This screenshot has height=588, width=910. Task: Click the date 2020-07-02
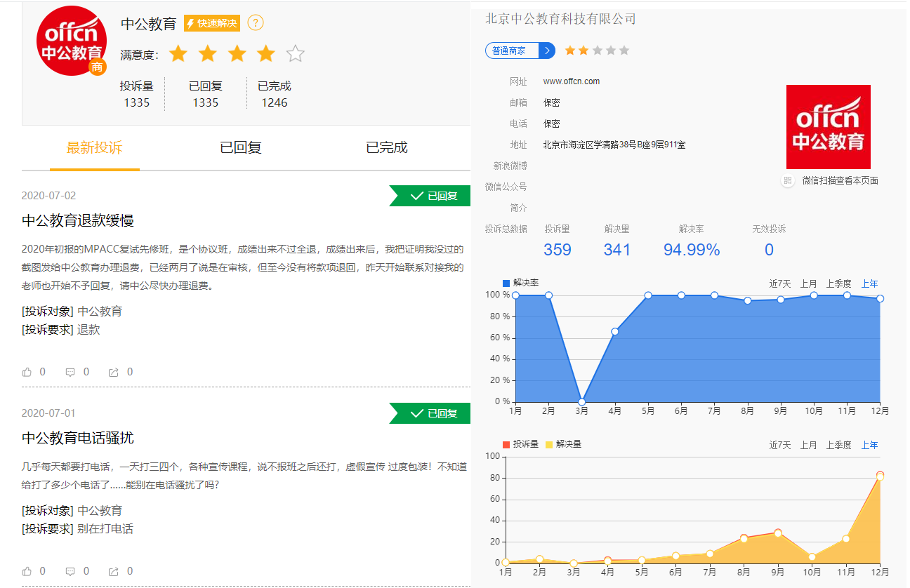coord(48,196)
